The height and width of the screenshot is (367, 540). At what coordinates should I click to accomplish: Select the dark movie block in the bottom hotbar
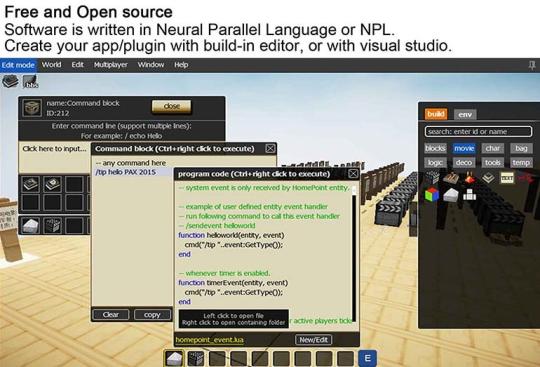[x=196, y=358]
